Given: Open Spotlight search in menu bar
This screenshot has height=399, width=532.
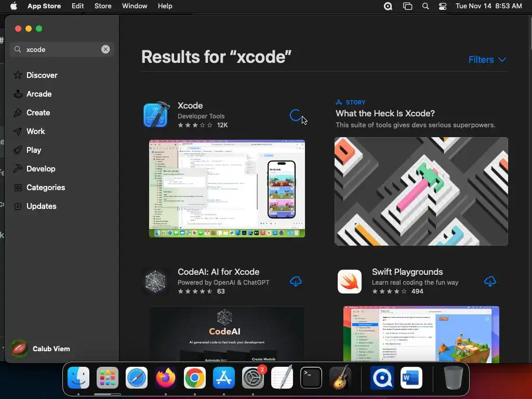Looking at the screenshot, I should coord(425,6).
